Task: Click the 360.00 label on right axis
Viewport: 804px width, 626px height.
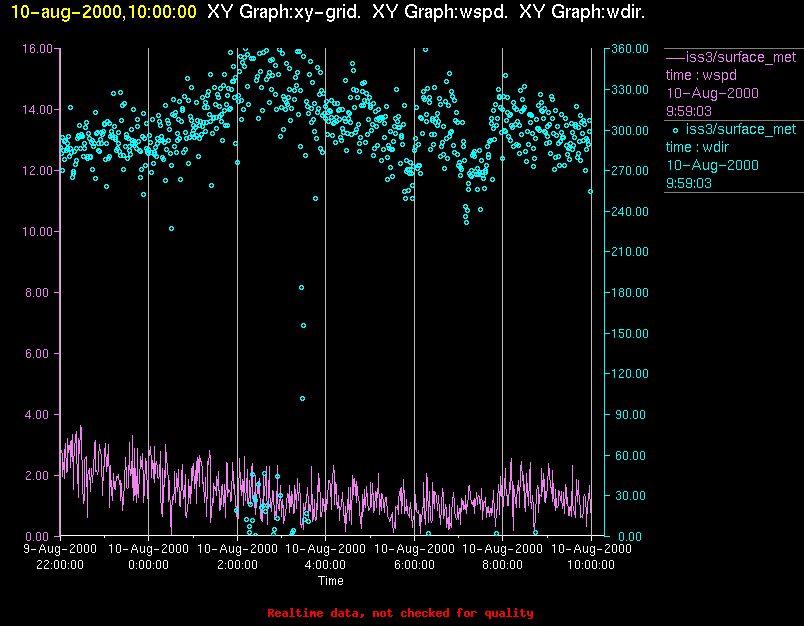Action: point(630,49)
